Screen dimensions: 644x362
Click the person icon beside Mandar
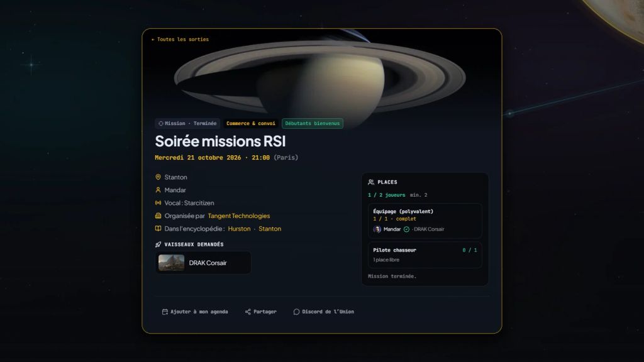[158, 190]
